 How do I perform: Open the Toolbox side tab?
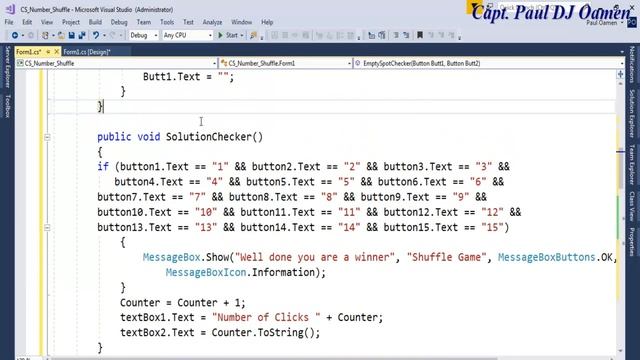7,106
